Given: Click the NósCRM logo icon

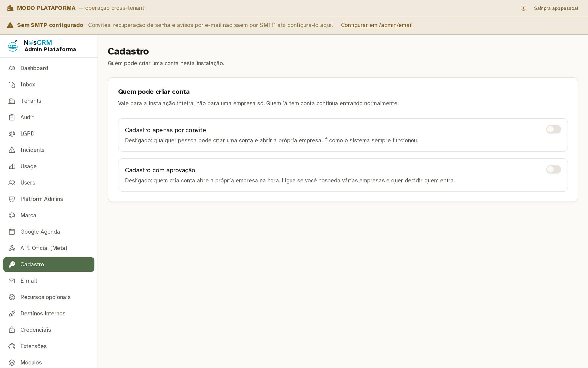Looking at the screenshot, I should point(13,46).
